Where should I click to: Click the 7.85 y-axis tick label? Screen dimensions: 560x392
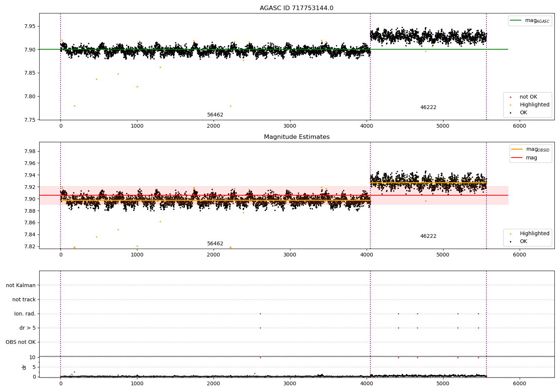pos(30,73)
